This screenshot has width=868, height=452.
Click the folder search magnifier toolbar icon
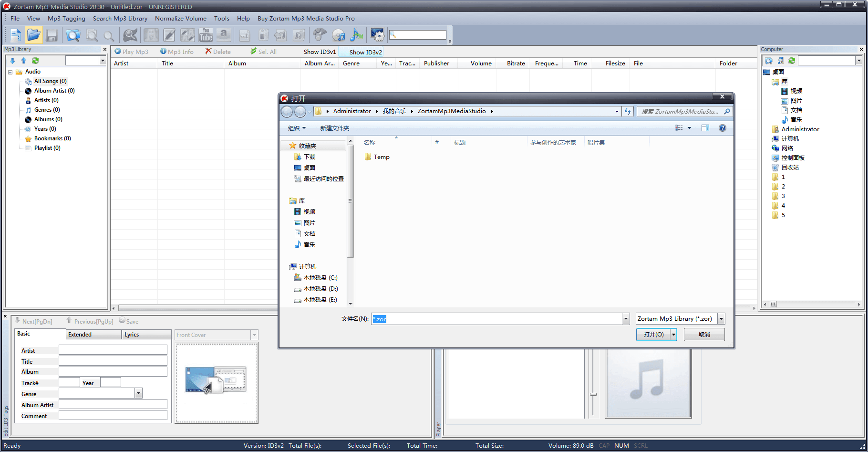pyautogui.click(x=73, y=35)
